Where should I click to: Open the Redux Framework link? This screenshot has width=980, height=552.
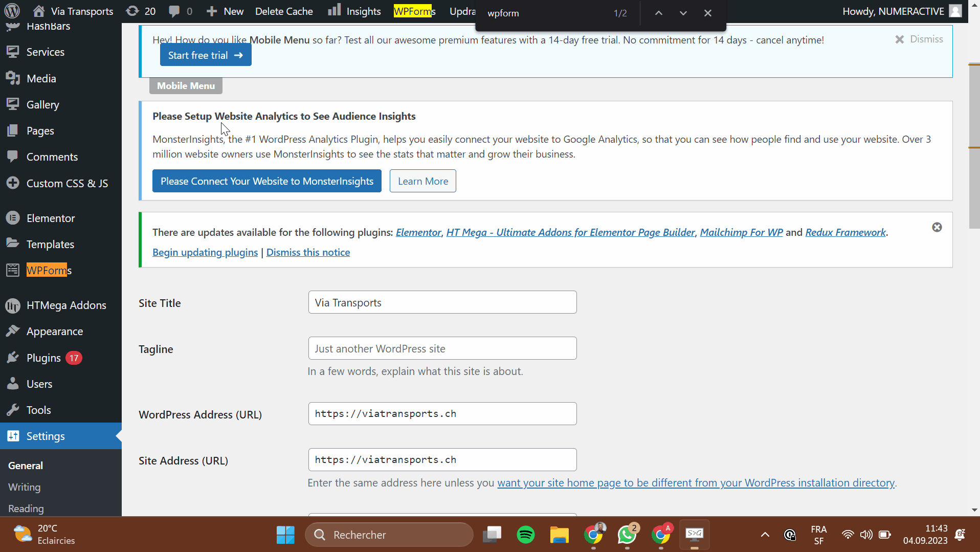pos(845,232)
